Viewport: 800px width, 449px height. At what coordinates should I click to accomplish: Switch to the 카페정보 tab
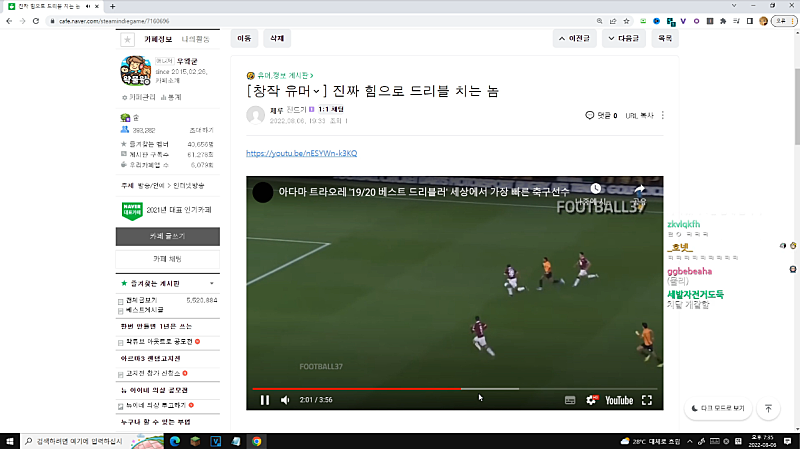[158, 39]
